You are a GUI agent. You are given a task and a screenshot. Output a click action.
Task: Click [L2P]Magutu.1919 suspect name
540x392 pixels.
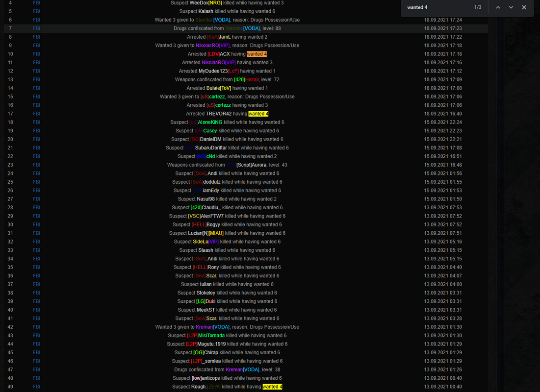pos(206,344)
